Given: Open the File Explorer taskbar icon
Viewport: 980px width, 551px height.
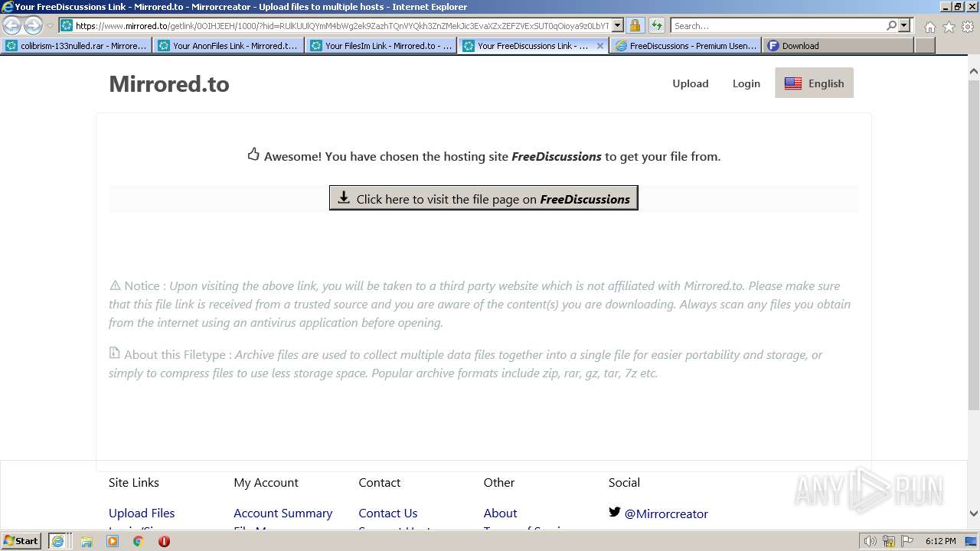Looking at the screenshot, I should 87,541.
